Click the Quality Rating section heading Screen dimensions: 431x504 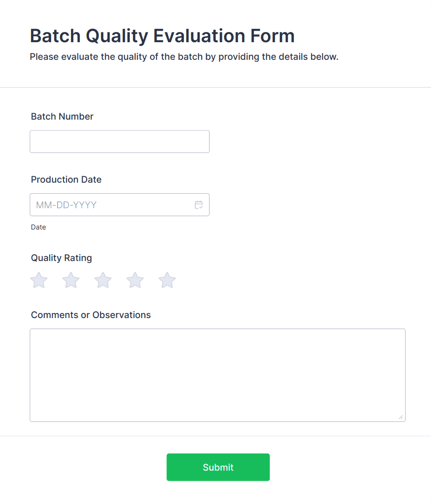[61, 258]
